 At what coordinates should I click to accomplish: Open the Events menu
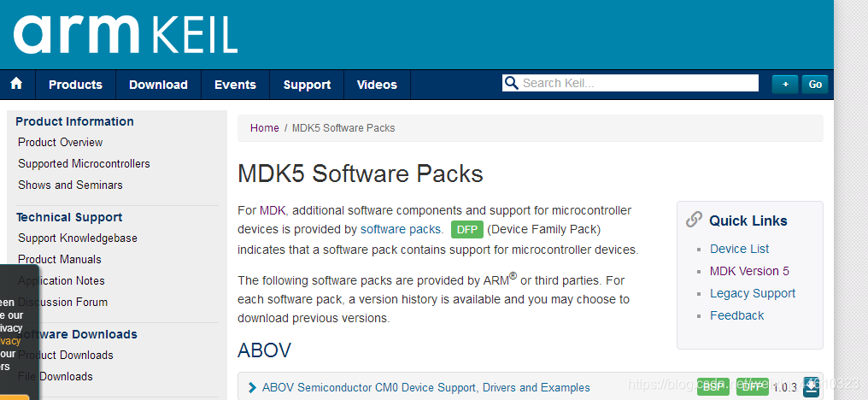[x=235, y=85]
